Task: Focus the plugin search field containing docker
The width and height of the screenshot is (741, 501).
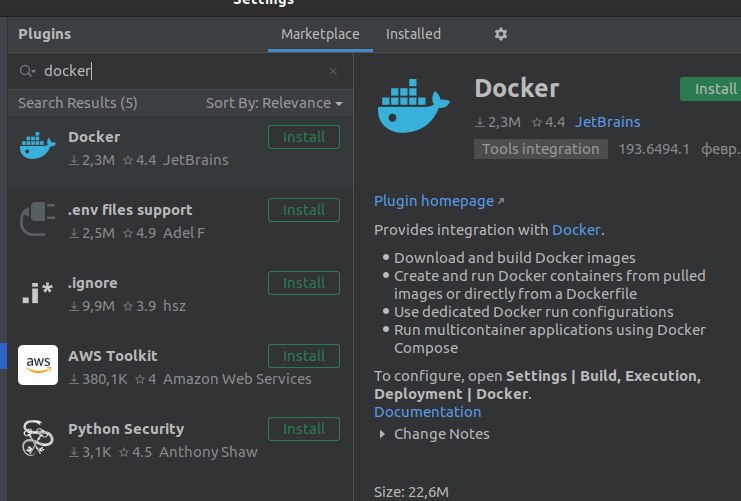Action: point(182,71)
